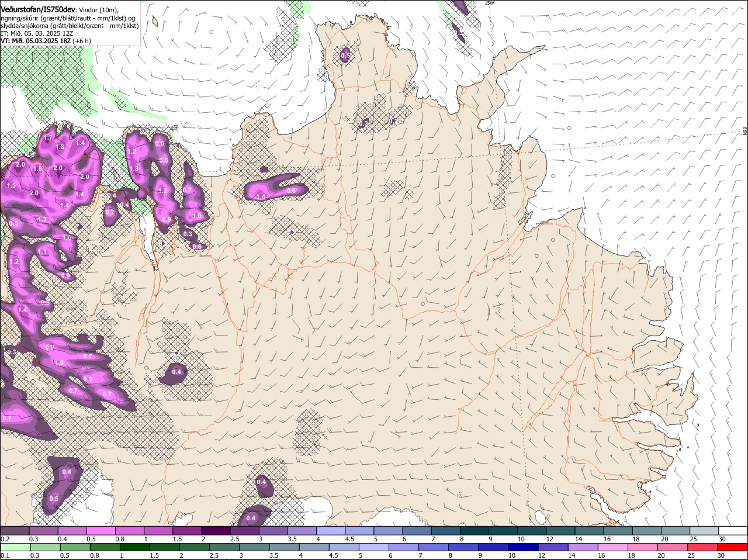Click the white swatch above the snow scale's 30
This screenshot has height=560, width=748.
coord(733,530)
